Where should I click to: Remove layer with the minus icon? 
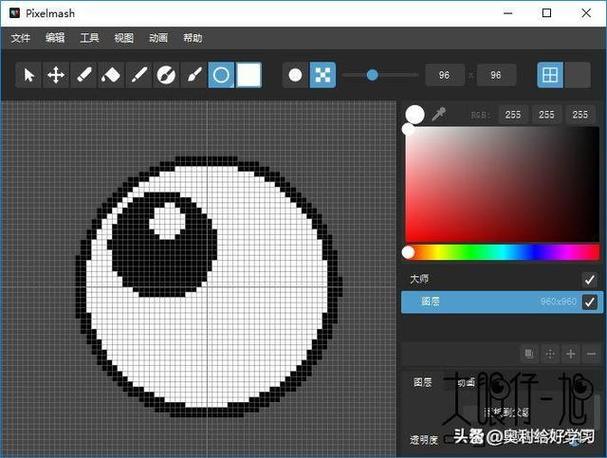pyautogui.click(x=591, y=353)
